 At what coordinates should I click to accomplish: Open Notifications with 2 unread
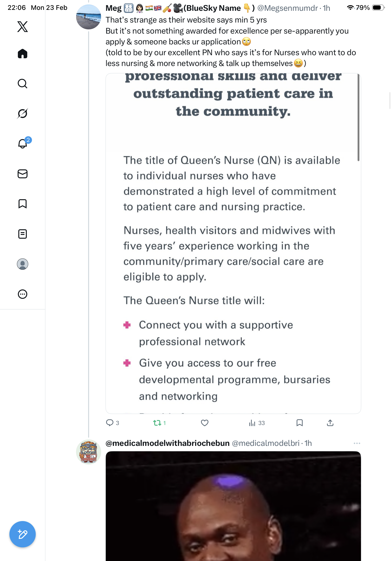(23, 144)
